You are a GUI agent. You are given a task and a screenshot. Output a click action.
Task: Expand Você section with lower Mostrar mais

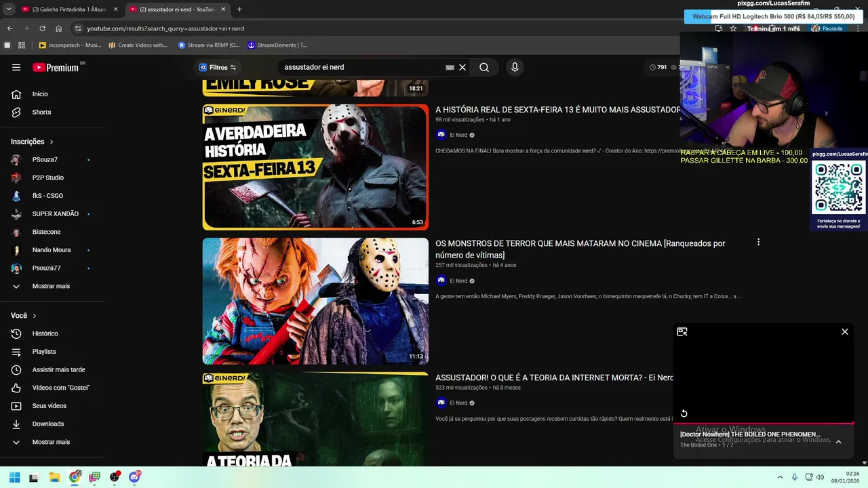point(52,442)
